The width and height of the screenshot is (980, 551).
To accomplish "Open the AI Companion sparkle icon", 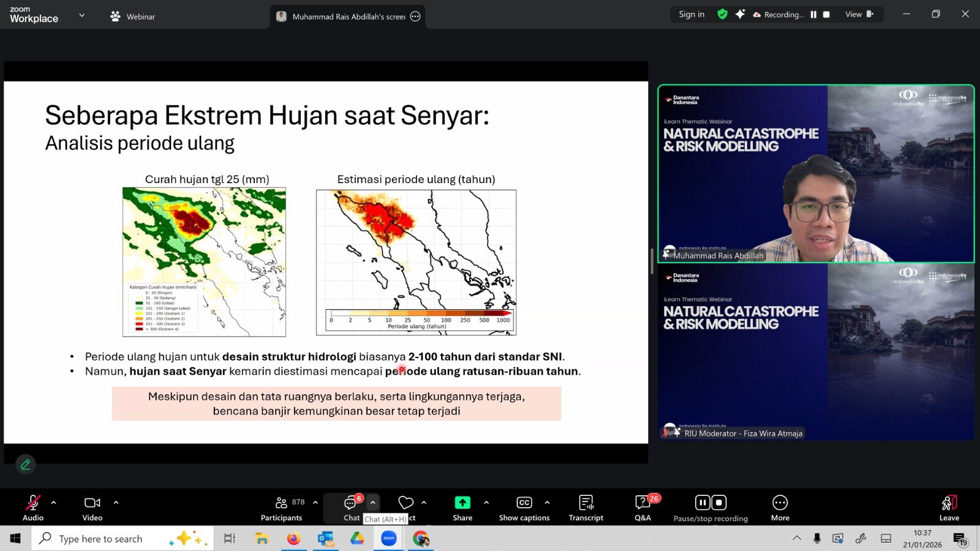I will click(x=740, y=14).
